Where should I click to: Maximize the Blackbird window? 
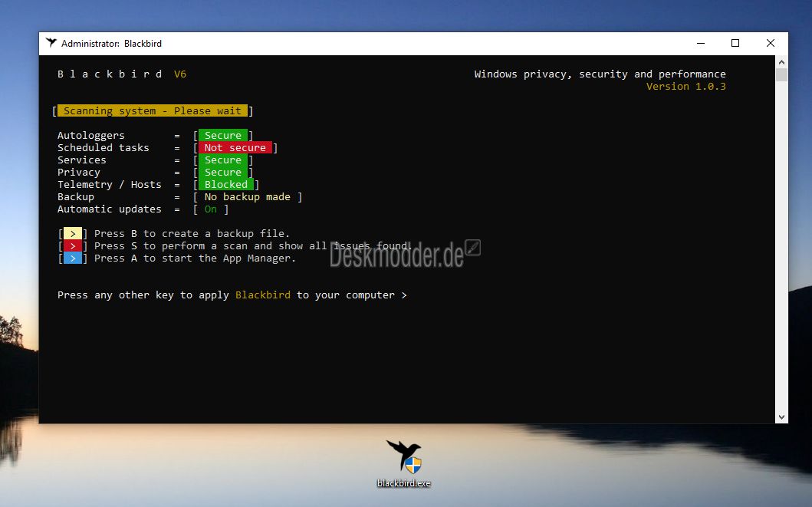coord(735,44)
